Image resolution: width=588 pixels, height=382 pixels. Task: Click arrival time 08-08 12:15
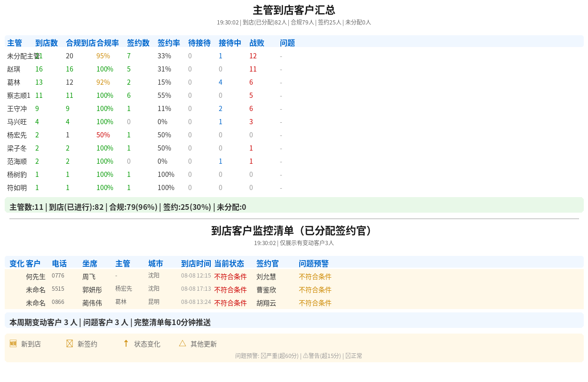coord(196,275)
